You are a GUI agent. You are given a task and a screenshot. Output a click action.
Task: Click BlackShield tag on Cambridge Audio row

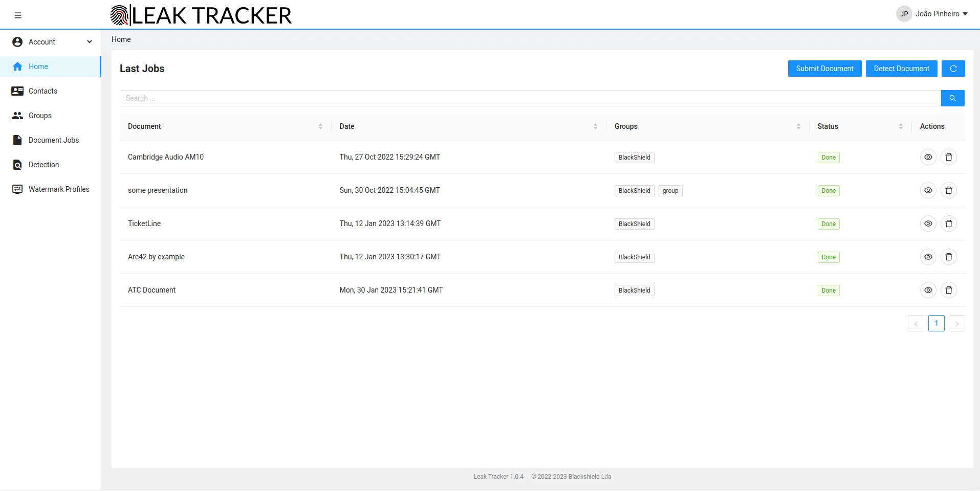point(634,158)
